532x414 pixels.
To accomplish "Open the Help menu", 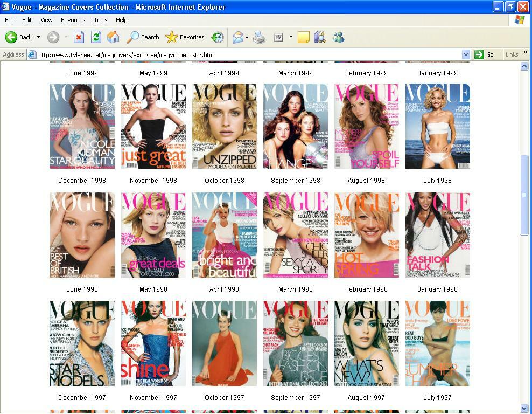I will pyautogui.click(x=122, y=20).
